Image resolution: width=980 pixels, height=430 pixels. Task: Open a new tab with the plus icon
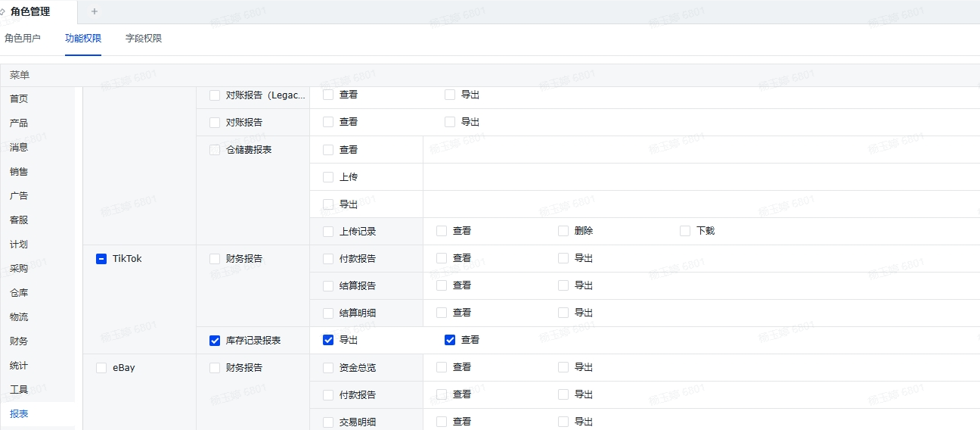click(95, 11)
